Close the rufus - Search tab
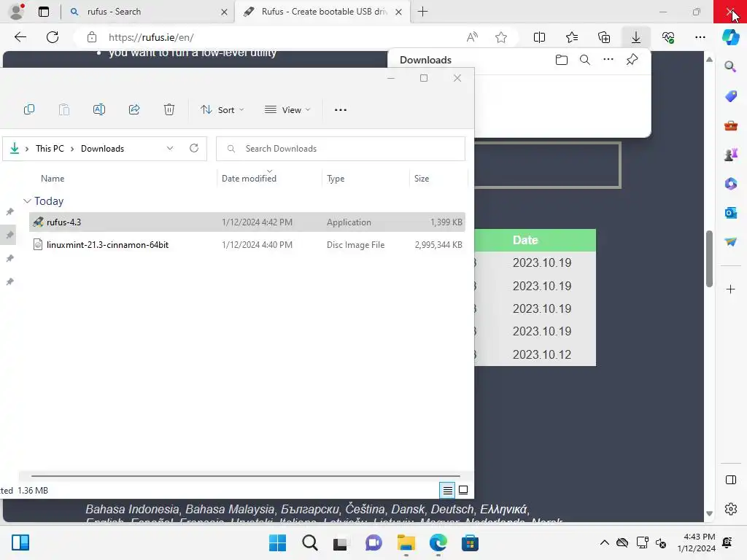 pos(224,12)
